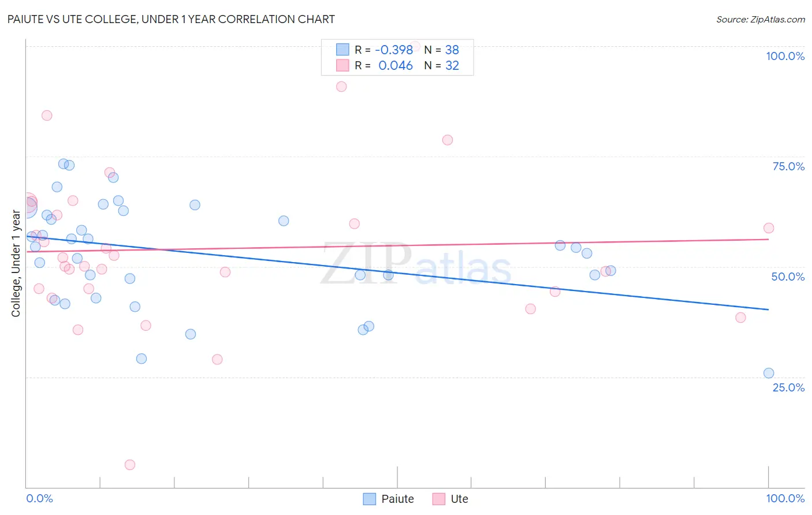Click the pink Ute outlier point near the x-axis bottom
This screenshot has height=515, width=812.
tap(130, 465)
